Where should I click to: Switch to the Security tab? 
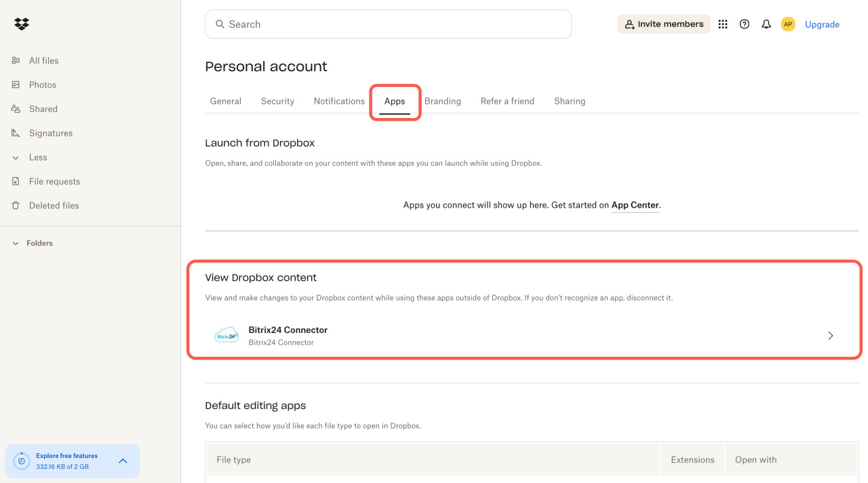(277, 101)
